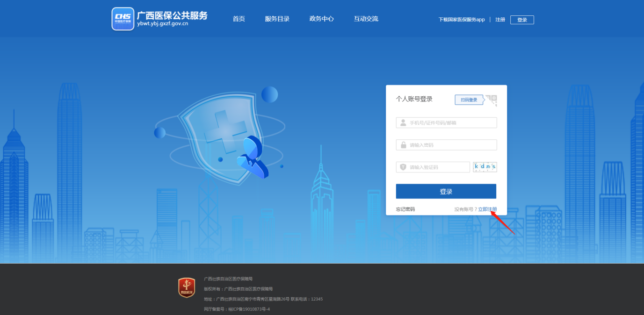Screen dimensions: 644x315
Task: Click the 注册 link in header
Action: pos(500,20)
